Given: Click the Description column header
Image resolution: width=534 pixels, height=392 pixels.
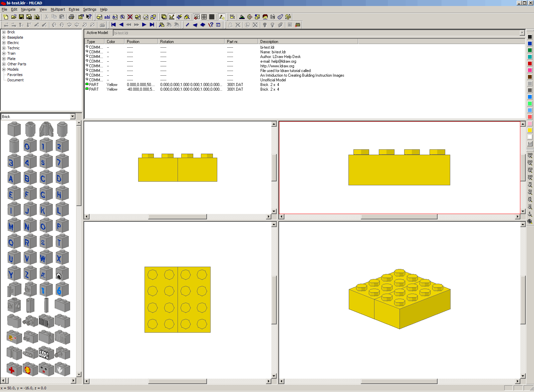Looking at the screenshot, I should pos(308,42).
